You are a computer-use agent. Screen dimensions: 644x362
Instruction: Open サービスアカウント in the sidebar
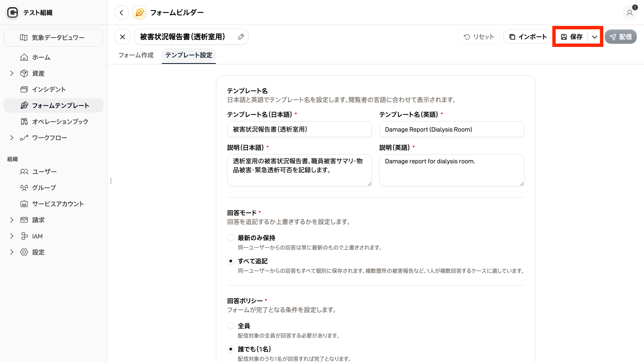53,204
